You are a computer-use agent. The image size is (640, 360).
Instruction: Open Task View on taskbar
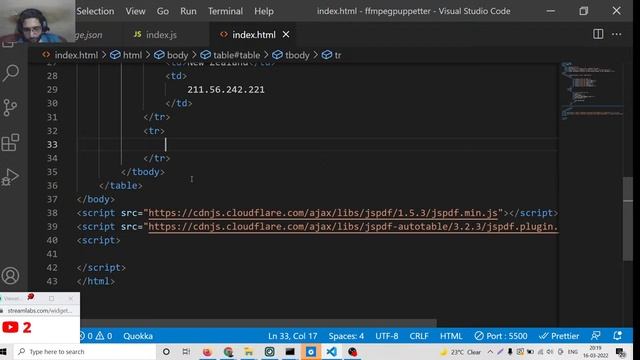tap(186, 352)
